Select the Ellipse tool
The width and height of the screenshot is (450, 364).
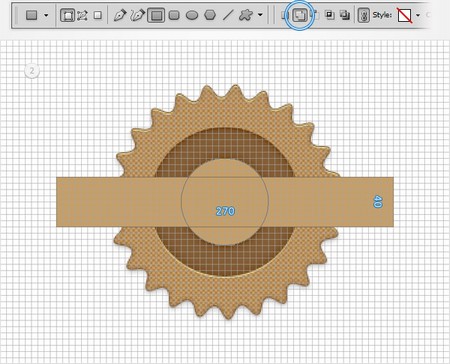click(192, 15)
